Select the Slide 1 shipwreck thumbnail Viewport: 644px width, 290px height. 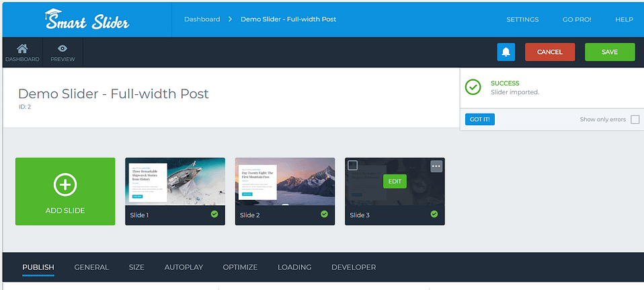175,182
